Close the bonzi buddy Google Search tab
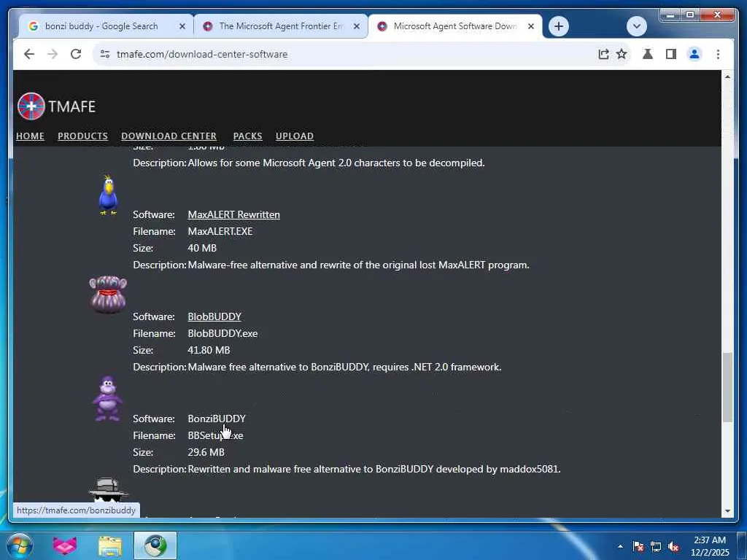This screenshot has height=560, width=747. point(182,26)
